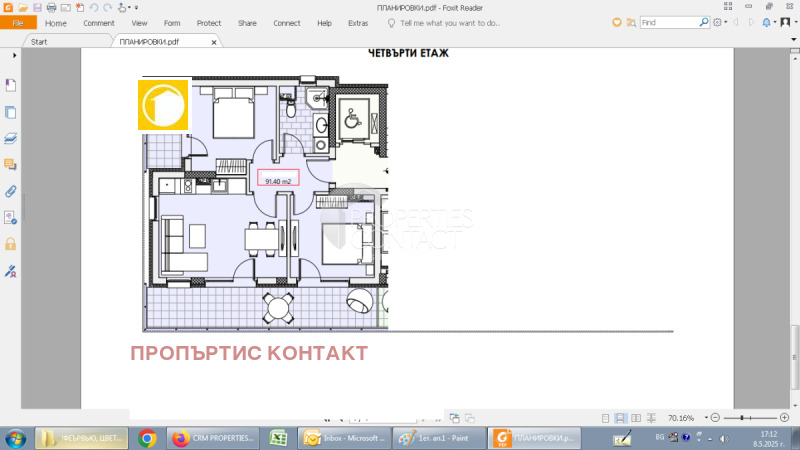Image resolution: width=800 pixels, height=450 pixels.
Task: Click the search settings gear icon
Action: [x=717, y=22]
